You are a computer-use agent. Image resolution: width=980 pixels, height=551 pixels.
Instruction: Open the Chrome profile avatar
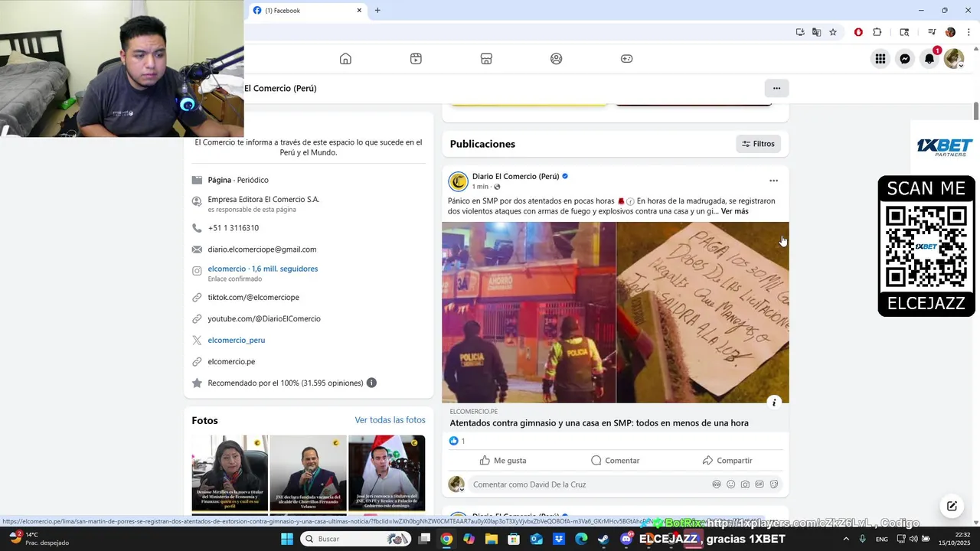coord(950,32)
